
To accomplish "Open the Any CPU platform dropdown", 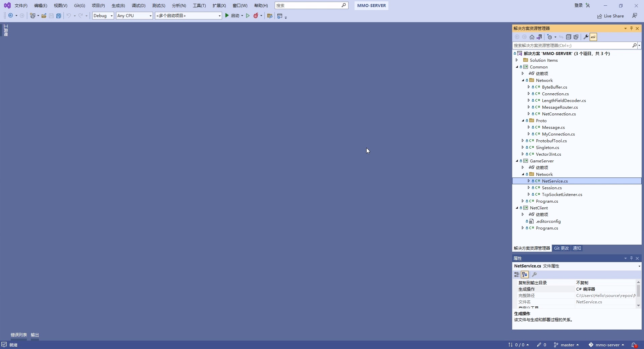I will [134, 16].
